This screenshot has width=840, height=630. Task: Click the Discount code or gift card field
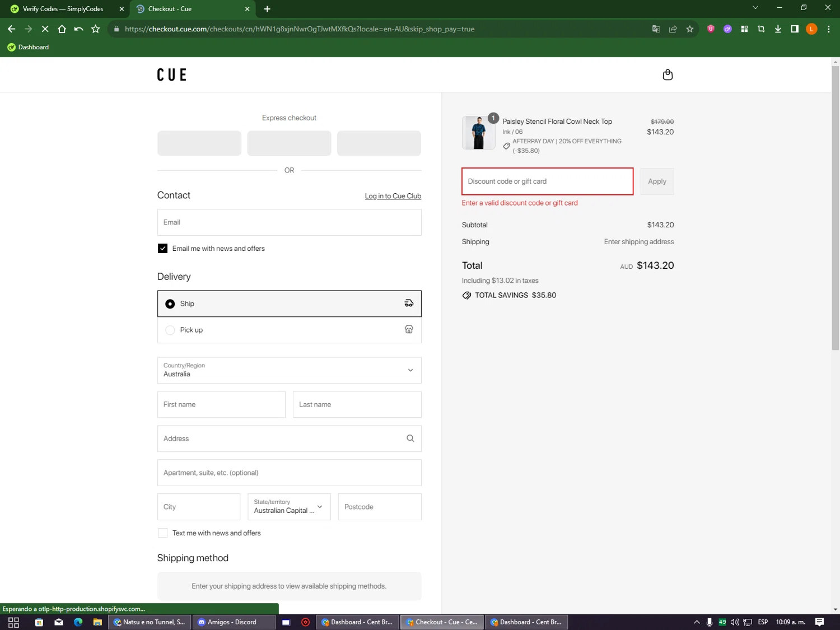[x=548, y=181]
